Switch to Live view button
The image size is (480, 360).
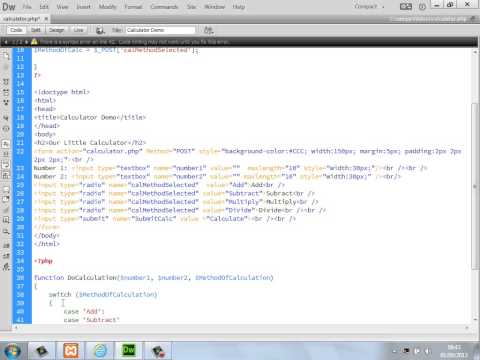click(78, 30)
